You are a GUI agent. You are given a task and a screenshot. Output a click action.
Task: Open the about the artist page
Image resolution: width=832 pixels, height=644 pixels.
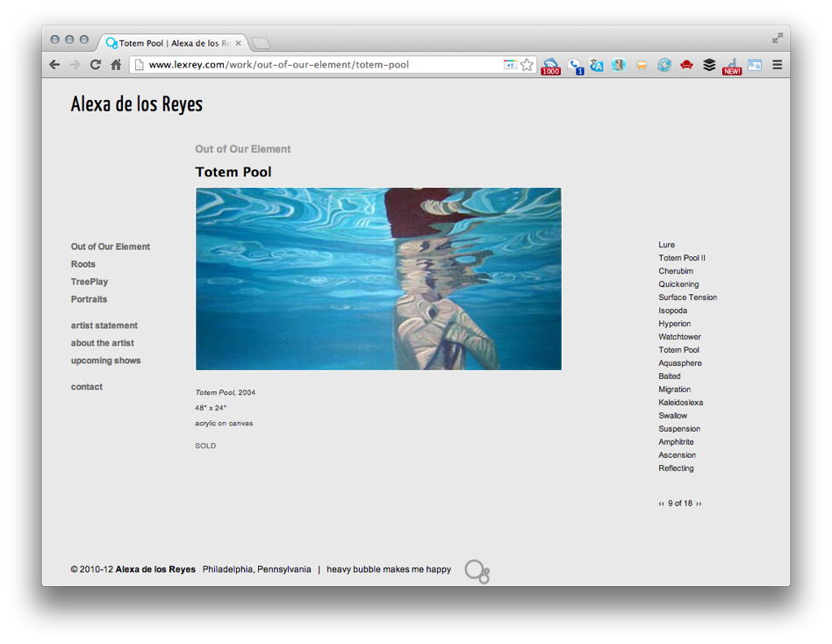103,343
